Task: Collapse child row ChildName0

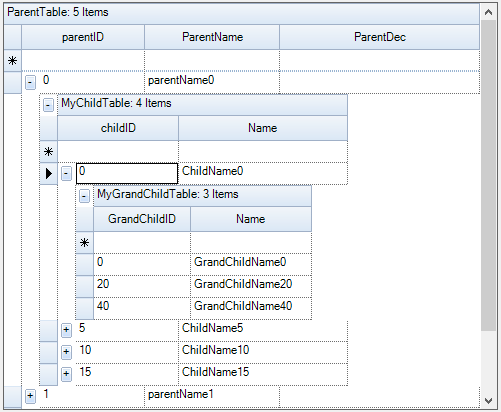Action: pyautogui.click(x=66, y=174)
